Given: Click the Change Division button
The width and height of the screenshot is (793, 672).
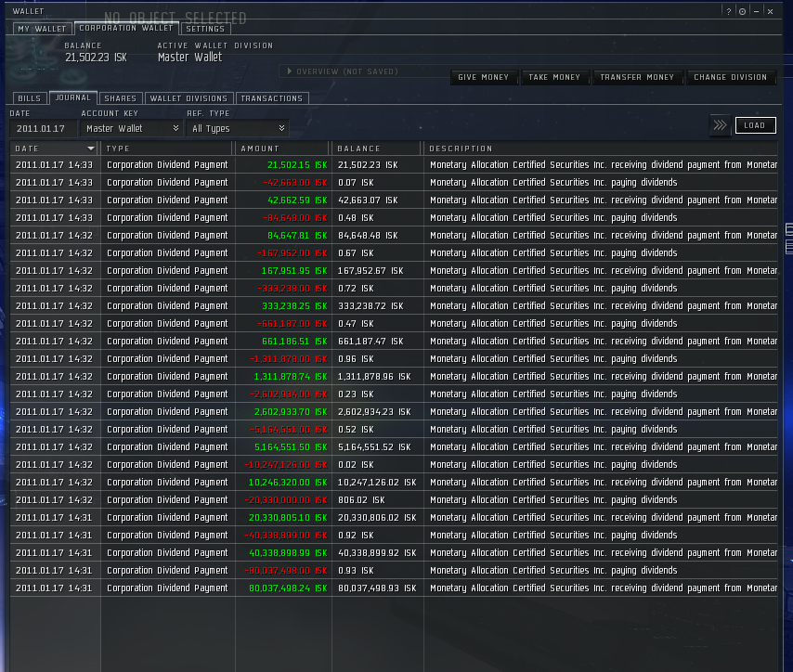Looking at the screenshot, I should 730,77.
